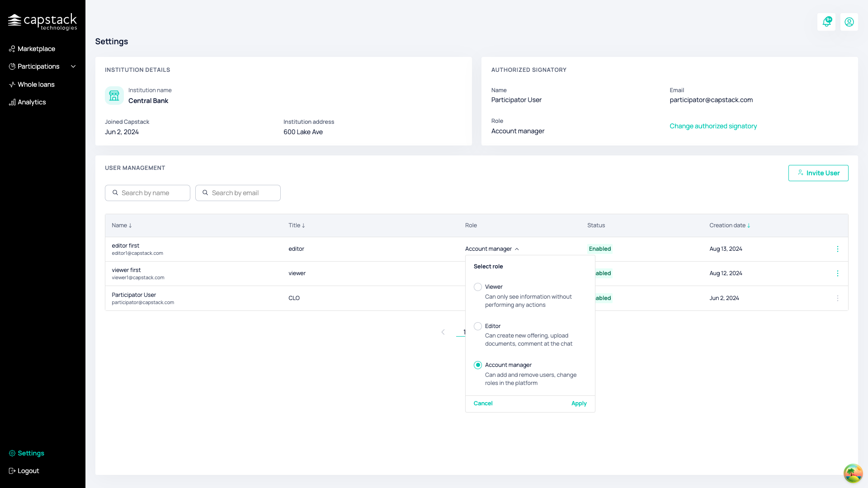The height and width of the screenshot is (488, 868).
Task: Click Change authorized signatory link
Action: (x=713, y=126)
